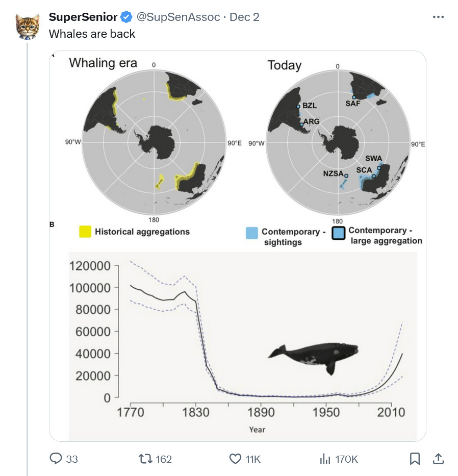Viewport: 458px width, 476px height.
Task: Open the reply comment icon
Action: 56,458
